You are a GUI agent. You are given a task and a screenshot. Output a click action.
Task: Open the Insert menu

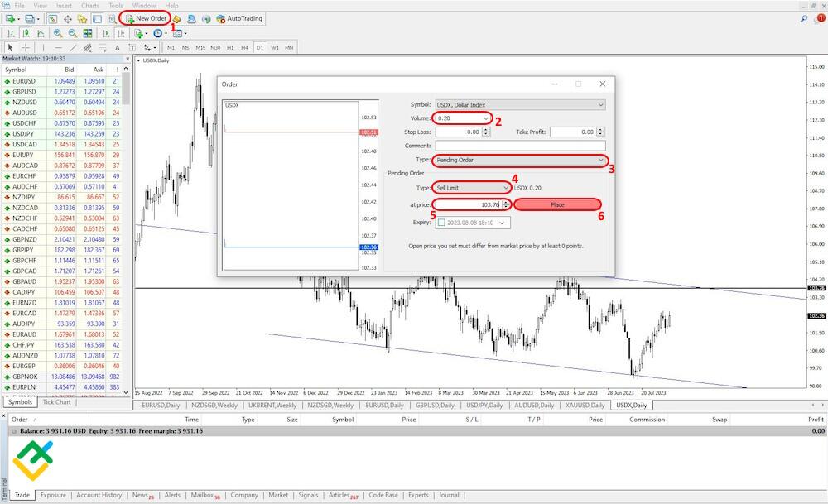coord(64,5)
